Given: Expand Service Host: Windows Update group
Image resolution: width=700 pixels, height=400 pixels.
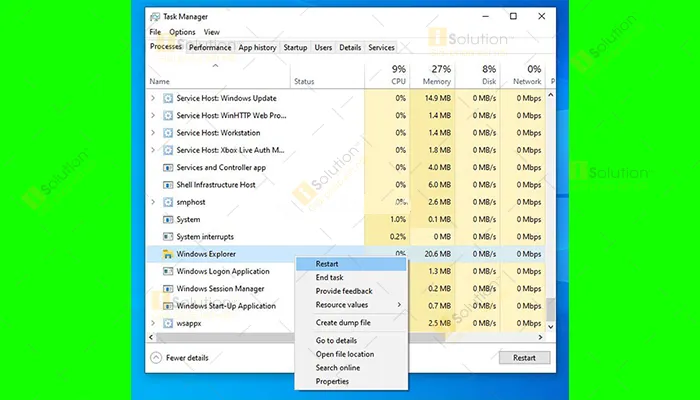Looking at the screenshot, I should click(x=153, y=98).
